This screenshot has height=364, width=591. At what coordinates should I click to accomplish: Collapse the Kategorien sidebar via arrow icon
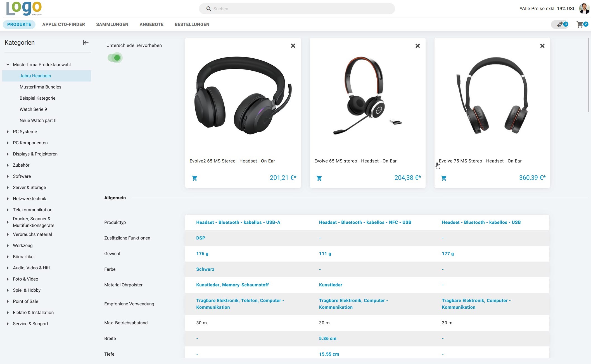tap(86, 43)
